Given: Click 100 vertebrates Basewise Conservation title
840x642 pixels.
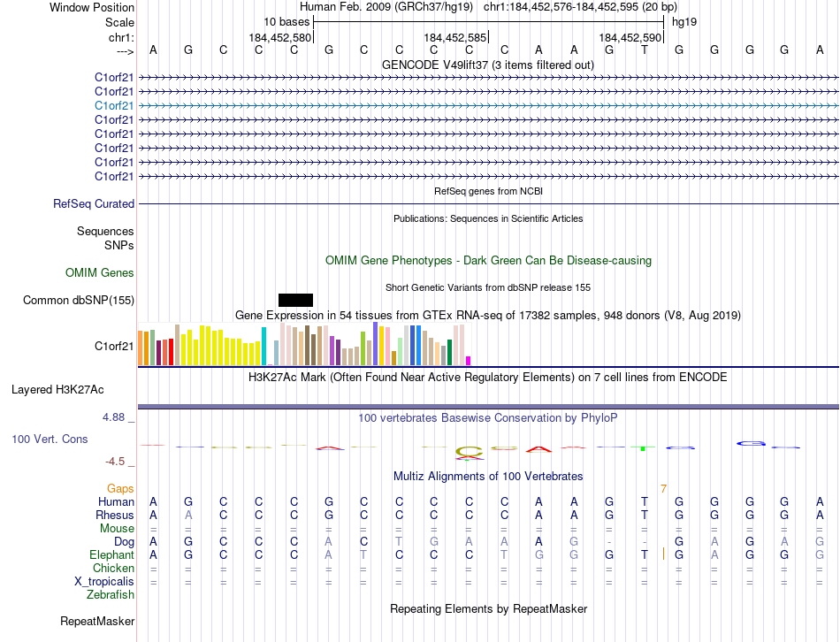Looking at the screenshot, I should coord(487,418).
